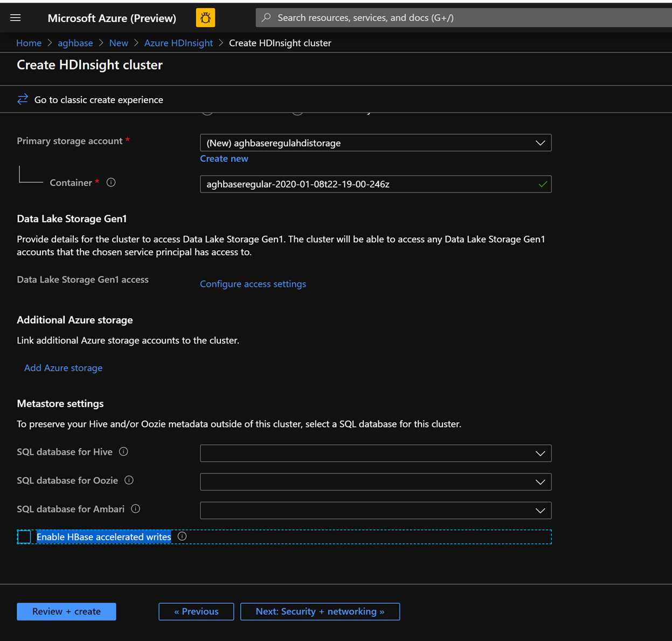Click the yellow bug feedback icon
672x641 pixels.
click(205, 18)
